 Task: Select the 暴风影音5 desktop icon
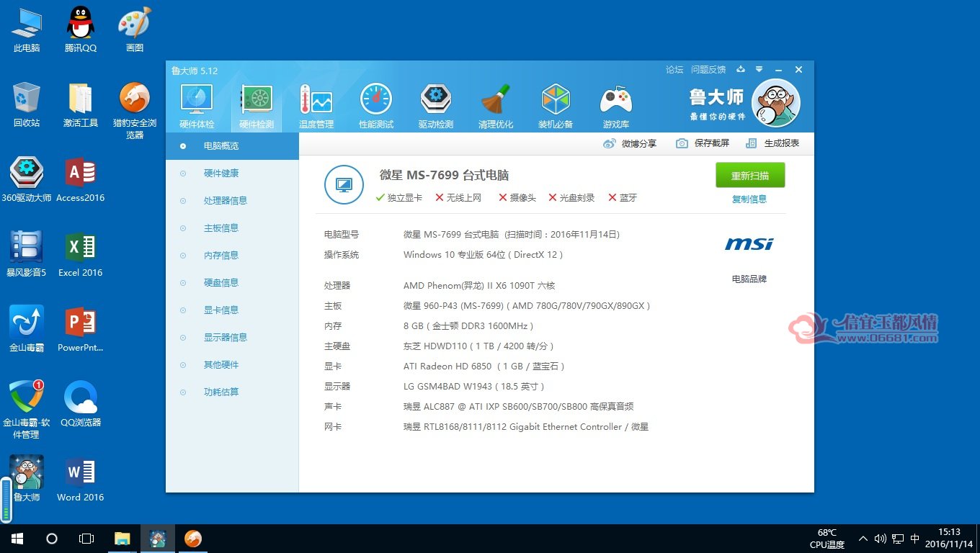tap(27, 254)
